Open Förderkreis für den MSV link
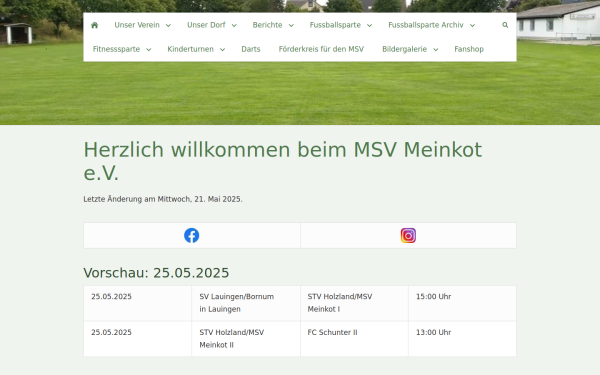 coord(321,49)
